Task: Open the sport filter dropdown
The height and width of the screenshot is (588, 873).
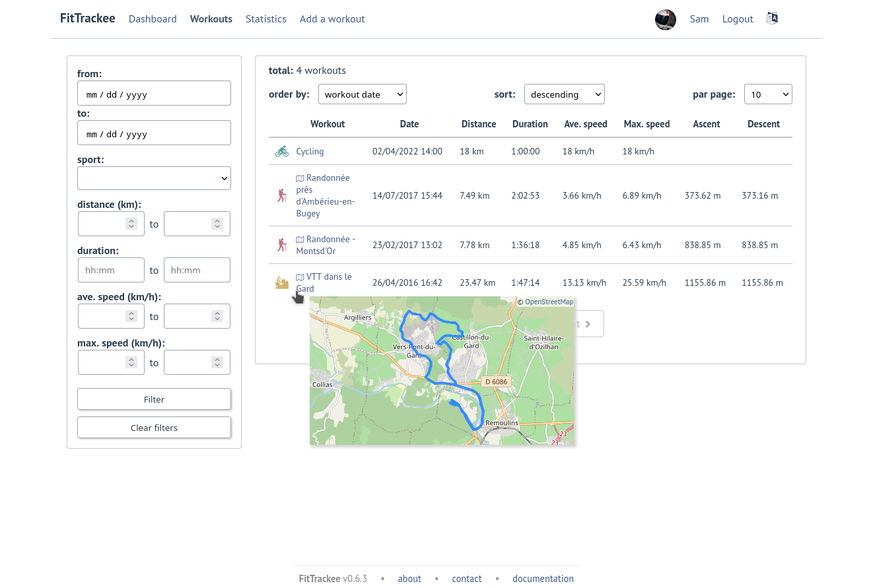Action: point(154,178)
